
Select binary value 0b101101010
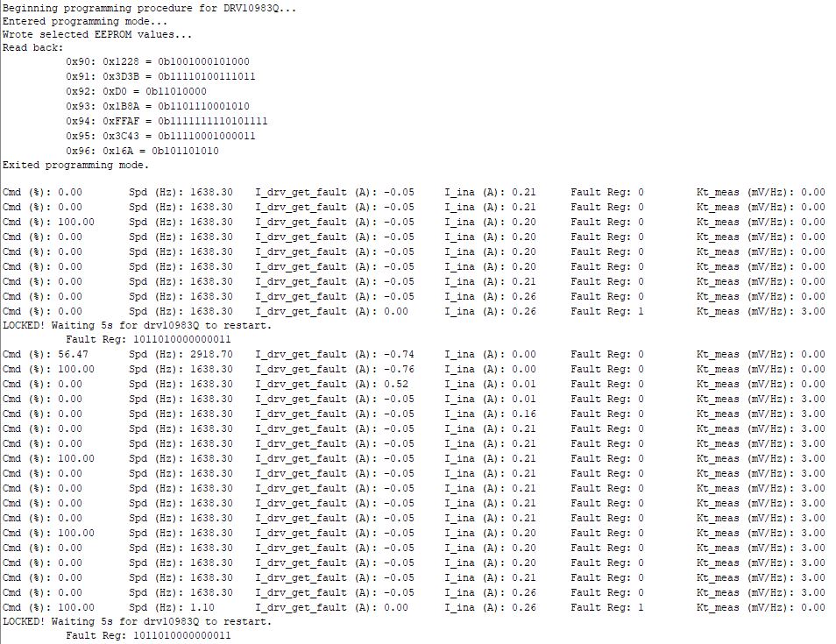(x=186, y=152)
